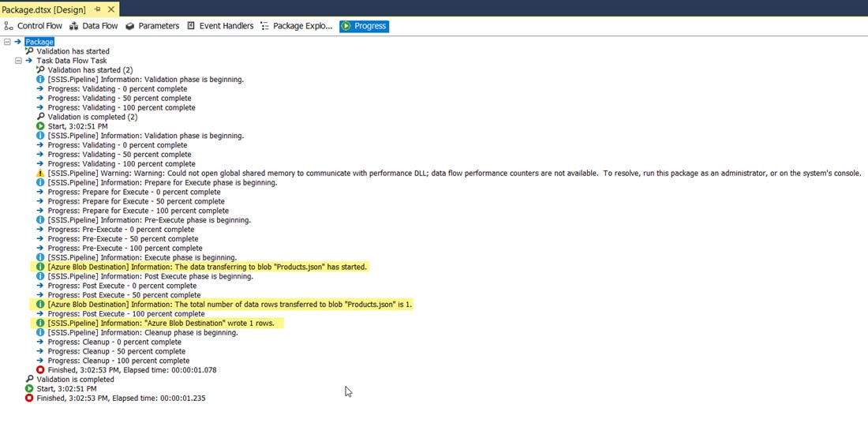Screen dimensions: 868x423
Task: Click magnifier icon beside 'Validation is completed (2)'
Action: tap(40, 117)
